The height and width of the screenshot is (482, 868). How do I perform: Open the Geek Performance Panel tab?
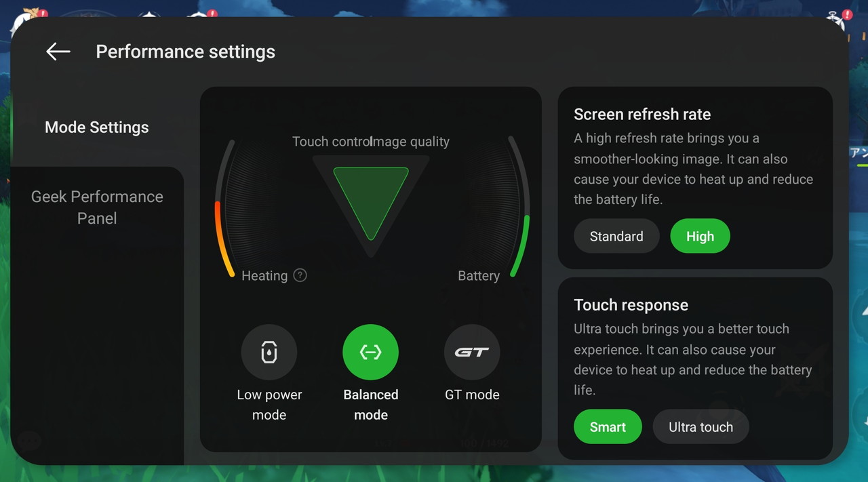97,207
